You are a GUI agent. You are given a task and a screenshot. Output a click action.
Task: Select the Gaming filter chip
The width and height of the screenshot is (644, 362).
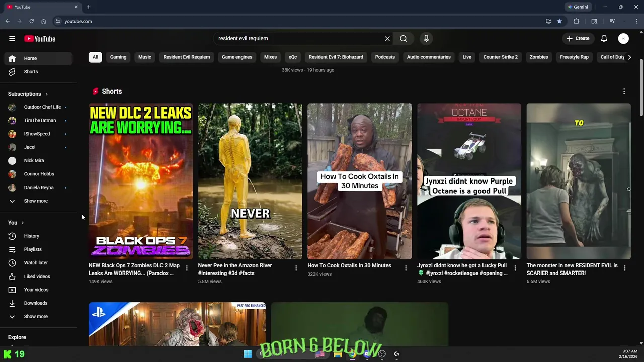118,57
